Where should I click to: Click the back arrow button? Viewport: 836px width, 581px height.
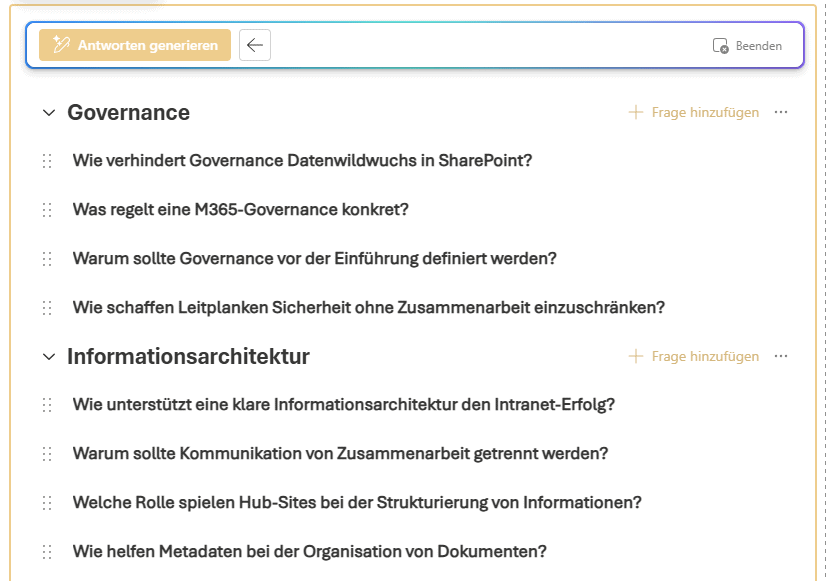[255, 45]
